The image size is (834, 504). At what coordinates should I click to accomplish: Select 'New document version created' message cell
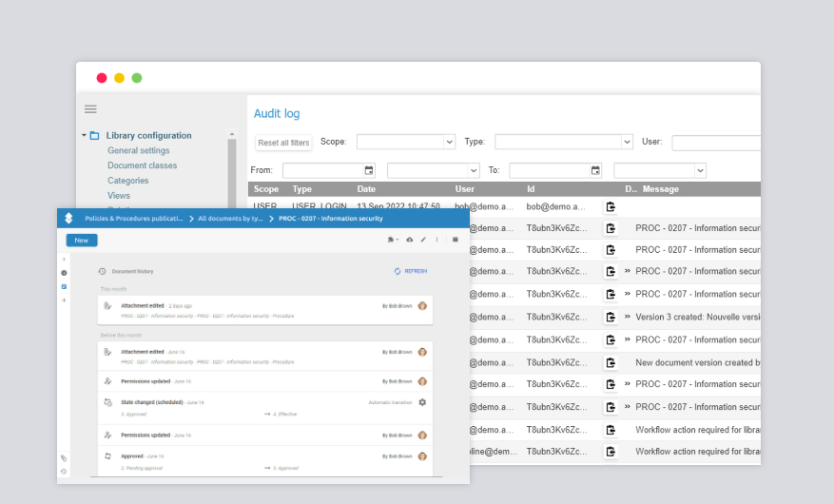pyautogui.click(x=698, y=362)
